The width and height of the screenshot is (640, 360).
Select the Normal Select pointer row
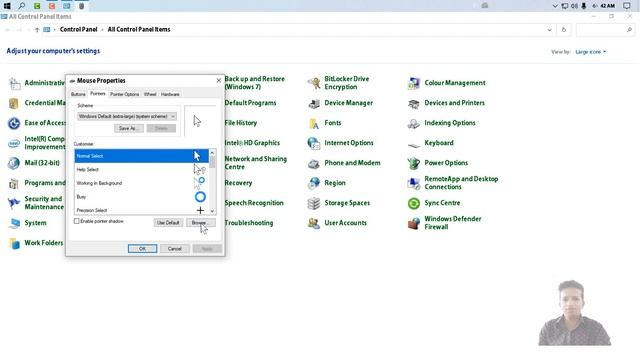(x=141, y=156)
